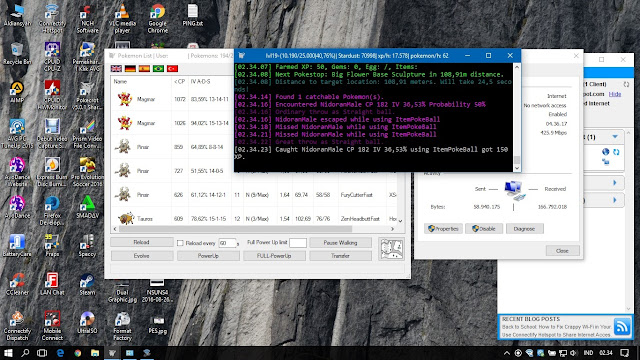
Task: Expand Connectify panel with third blue arrow
Action: coord(615,200)
